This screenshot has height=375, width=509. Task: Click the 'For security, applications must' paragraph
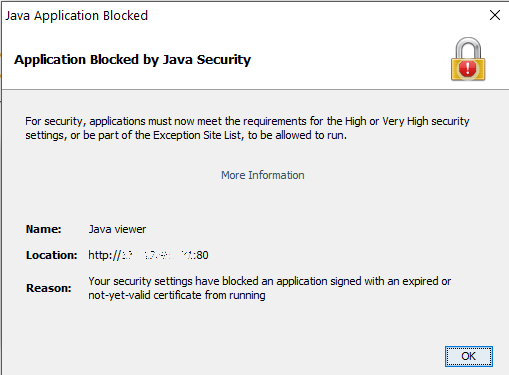(247, 128)
